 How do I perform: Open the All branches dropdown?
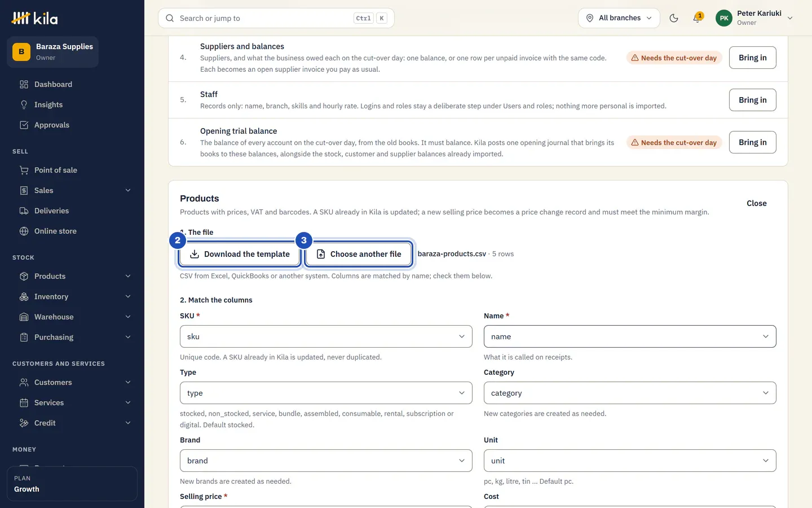[619, 18]
